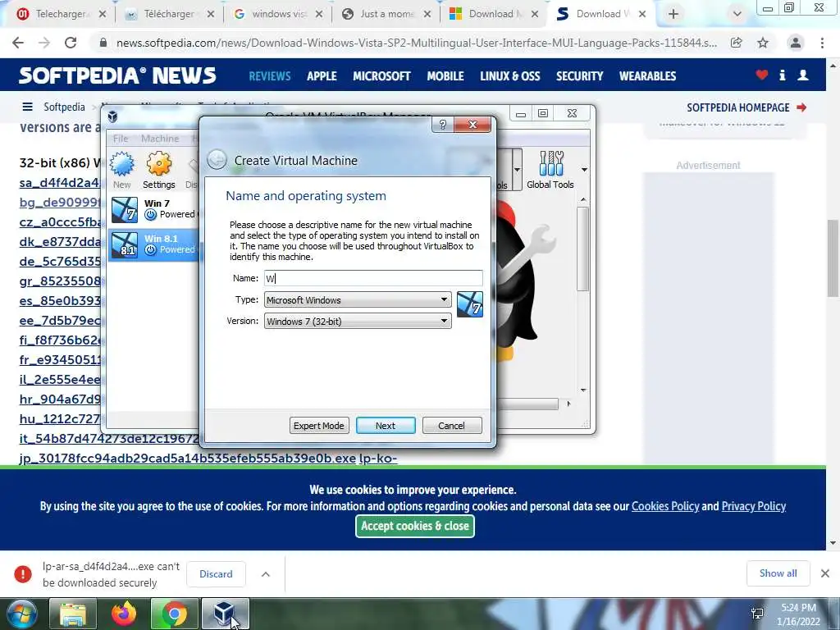Image resolution: width=840 pixels, height=630 pixels.
Task: Click the share page icon in address bar
Action: [x=737, y=43]
